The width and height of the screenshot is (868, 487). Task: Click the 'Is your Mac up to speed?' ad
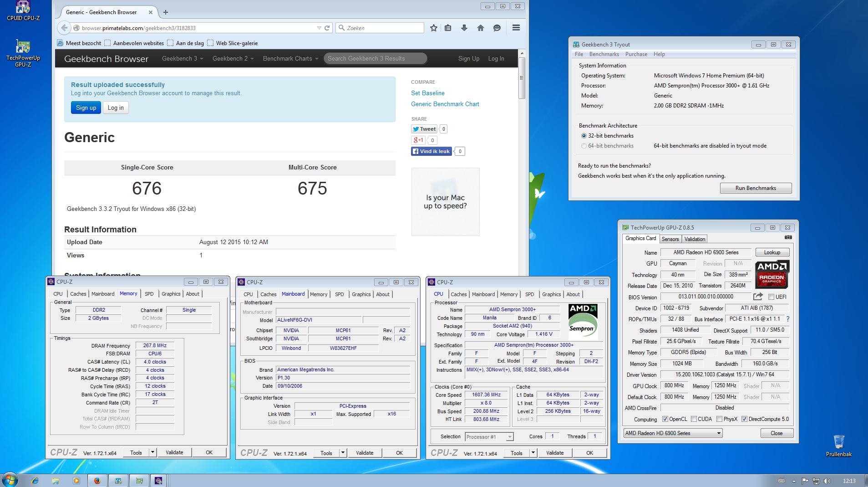[x=445, y=202]
